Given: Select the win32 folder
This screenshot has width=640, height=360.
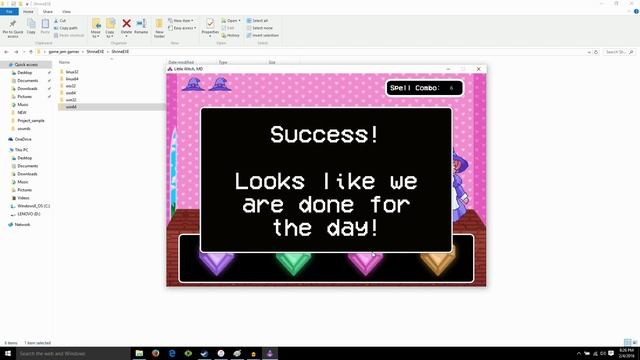Looking at the screenshot, I should (71, 100).
